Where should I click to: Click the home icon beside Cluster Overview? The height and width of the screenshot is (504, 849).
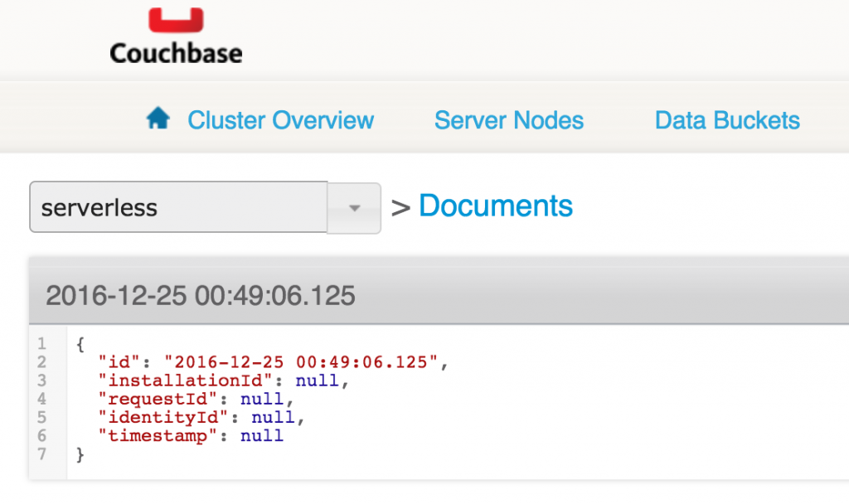click(158, 118)
